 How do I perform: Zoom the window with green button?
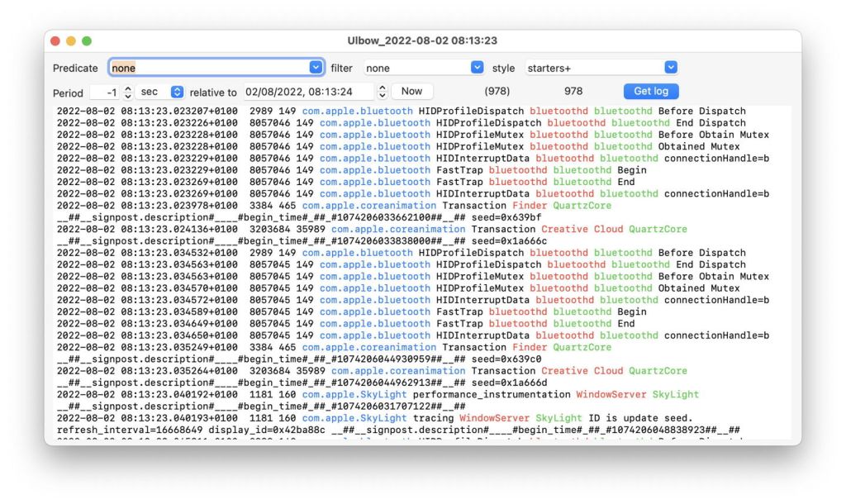coord(87,40)
